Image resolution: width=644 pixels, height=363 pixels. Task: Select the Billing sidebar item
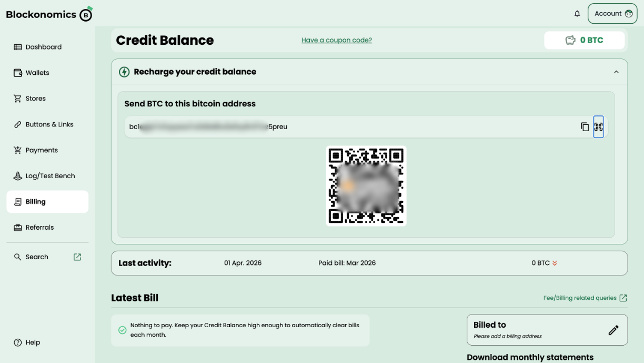47,202
